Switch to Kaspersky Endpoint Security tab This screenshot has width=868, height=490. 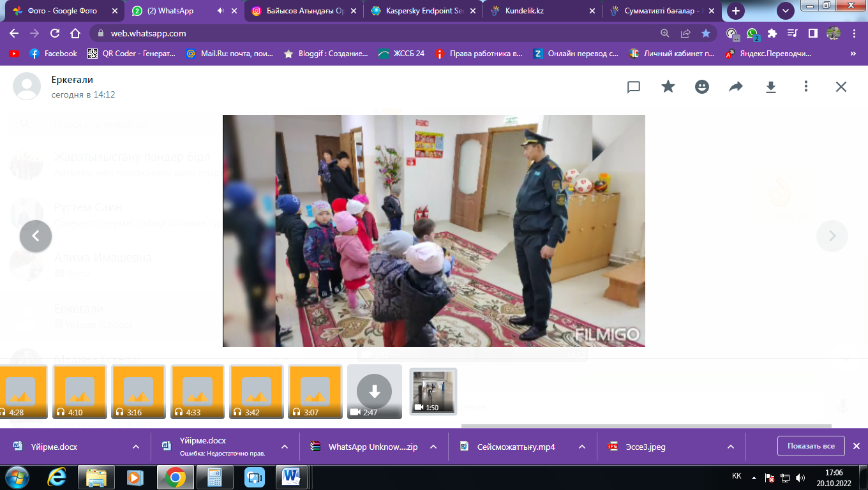pos(423,11)
